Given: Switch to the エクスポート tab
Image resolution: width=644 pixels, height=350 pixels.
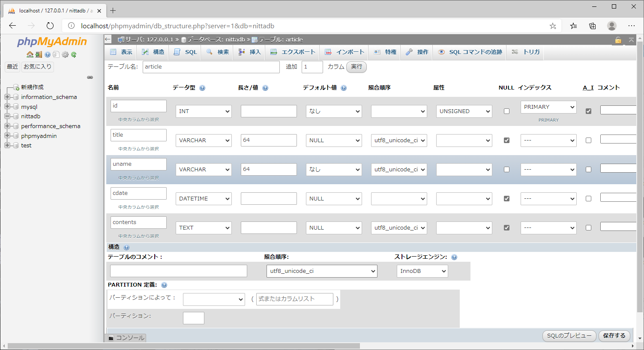Looking at the screenshot, I should click(x=293, y=52).
